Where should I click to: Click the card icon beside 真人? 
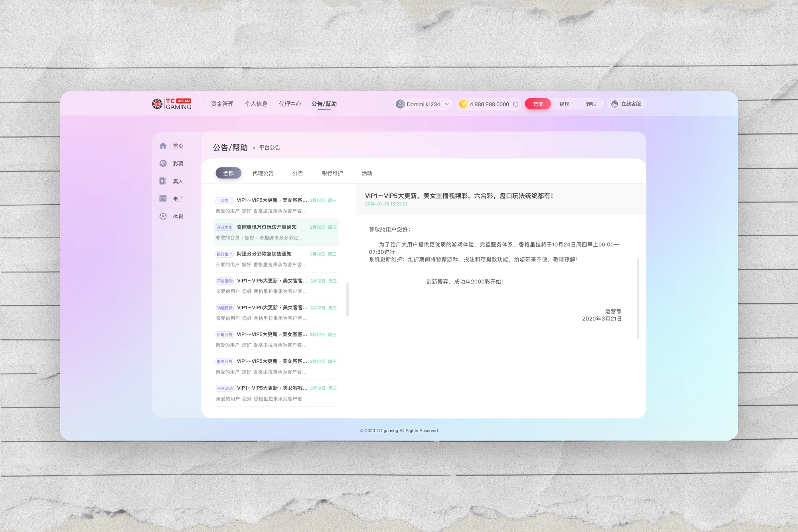[x=163, y=181]
